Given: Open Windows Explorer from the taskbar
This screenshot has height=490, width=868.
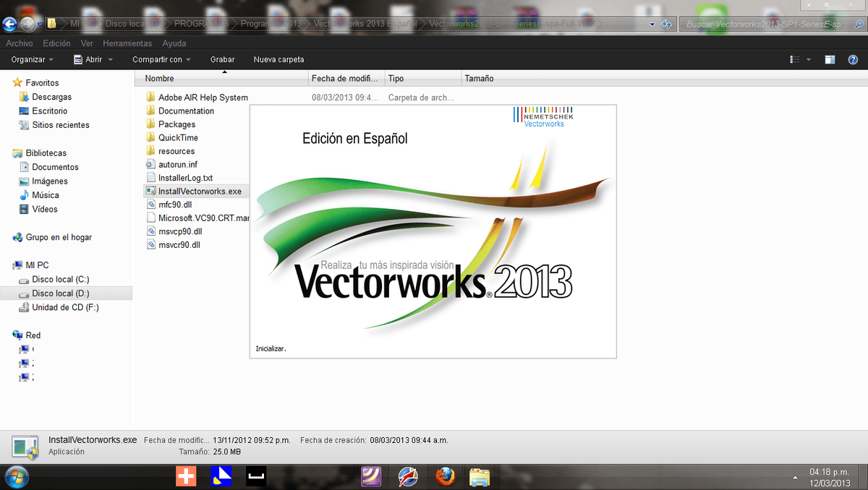Looking at the screenshot, I should point(480,476).
